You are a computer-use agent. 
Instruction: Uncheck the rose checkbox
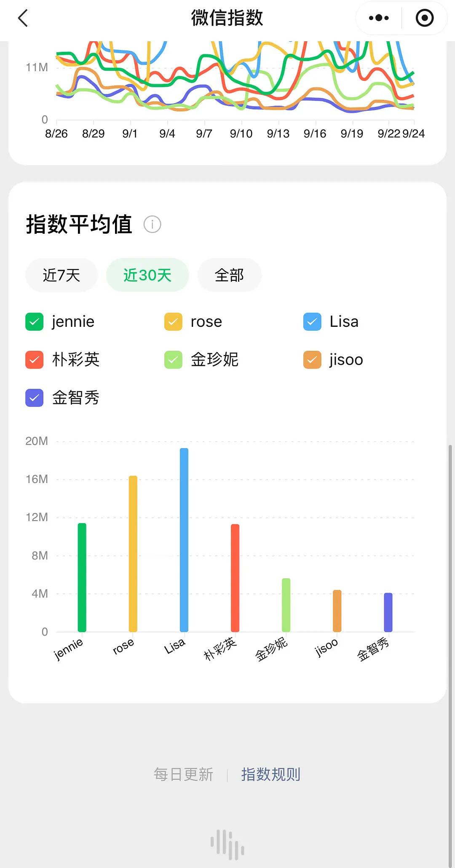point(173,322)
